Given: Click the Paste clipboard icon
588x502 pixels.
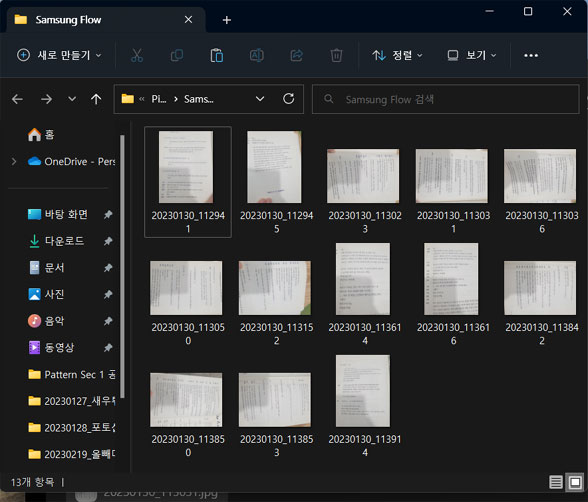Looking at the screenshot, I should [217, 55].
